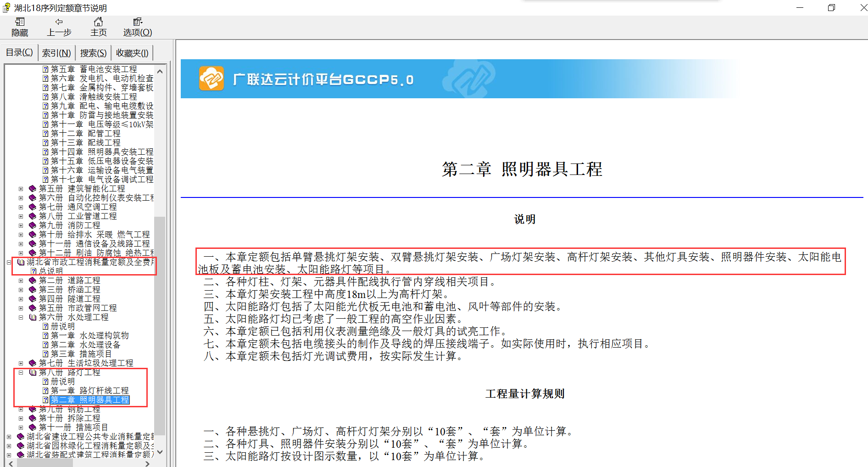Click the page icon of 第十三章 配线工程
This screenshot has height=467, width=868.
(x=45, y=143)
